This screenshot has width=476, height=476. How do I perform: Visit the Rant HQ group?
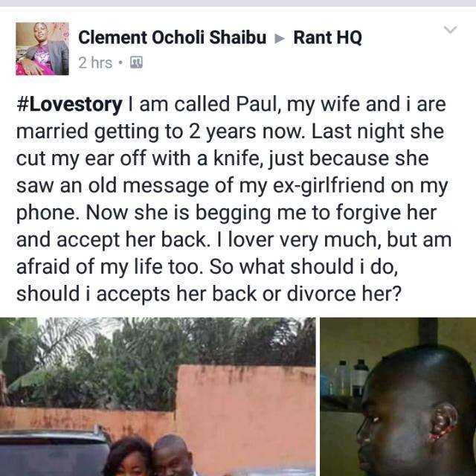327,38
